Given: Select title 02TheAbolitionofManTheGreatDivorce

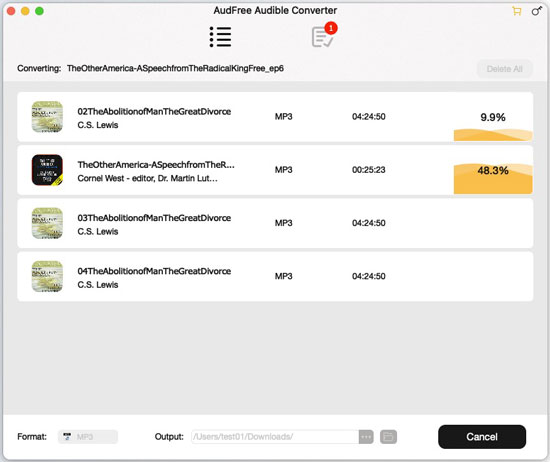Looking at the screenshot, I should click(154, 112).
